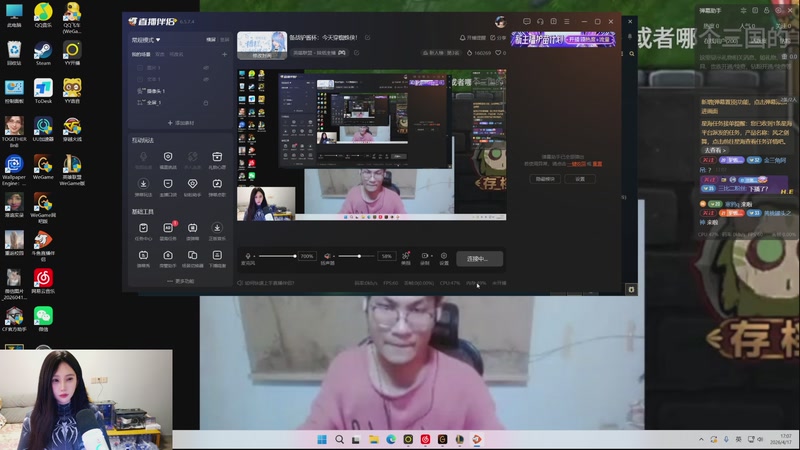This screenshot has width=800, height=450.
Task: Open the hamburger menu in the title bar
Action: (x=567, y=21)
